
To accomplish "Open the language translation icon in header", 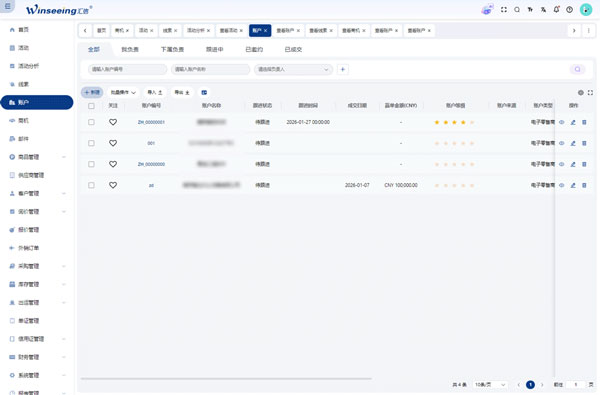I will pyautogui.click(x=543, y=10).
